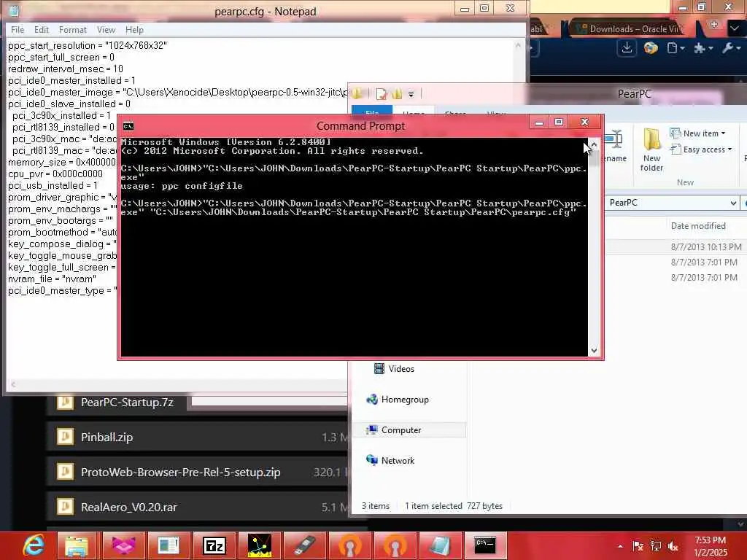Open the 7-Zip taskbar icon
The height and width of the screenshot is (560, 747).
coord(214,545)
